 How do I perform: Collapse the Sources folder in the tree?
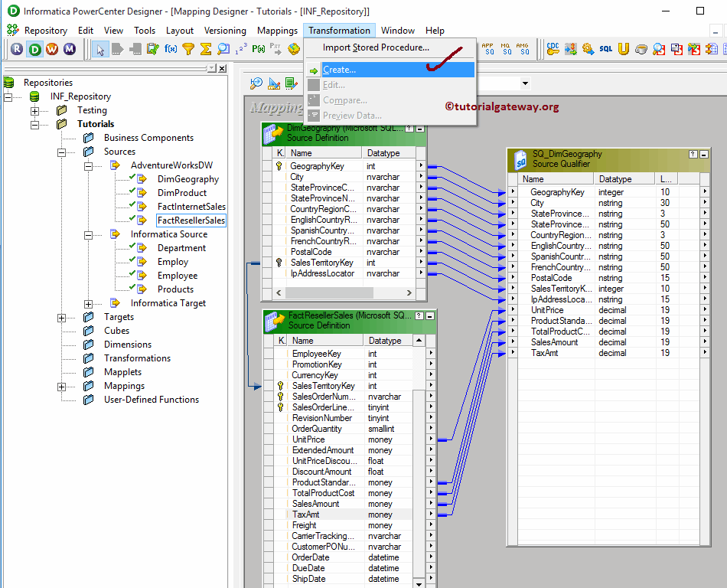tap(62, 152)
